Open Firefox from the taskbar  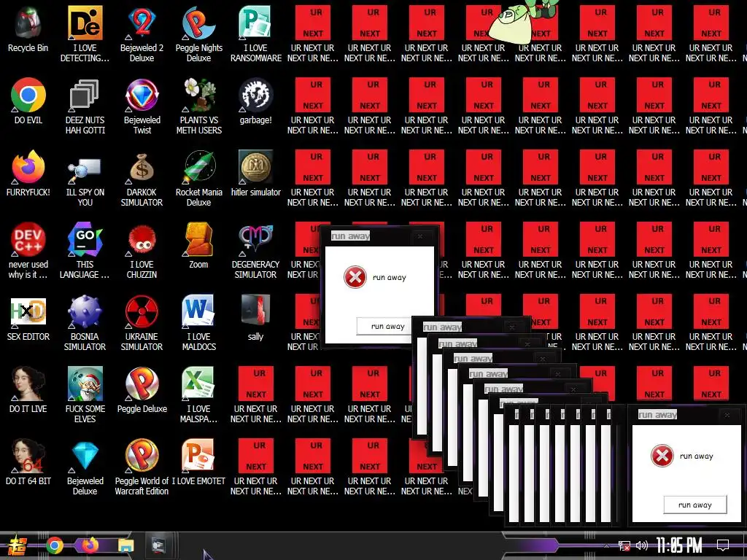pyautogui.click(x=90, y=545)
